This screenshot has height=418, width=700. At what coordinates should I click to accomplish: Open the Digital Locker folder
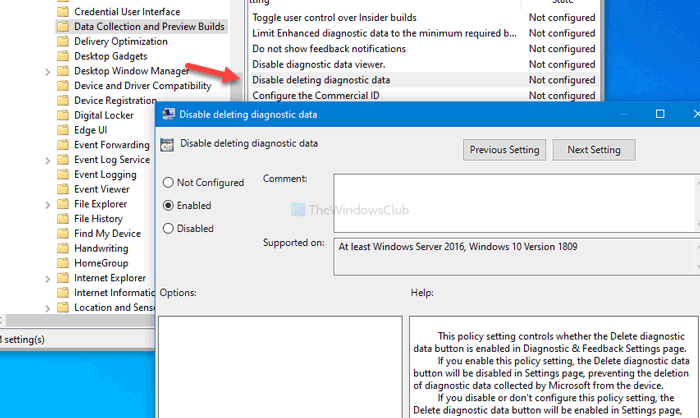[x=104, y=115]
